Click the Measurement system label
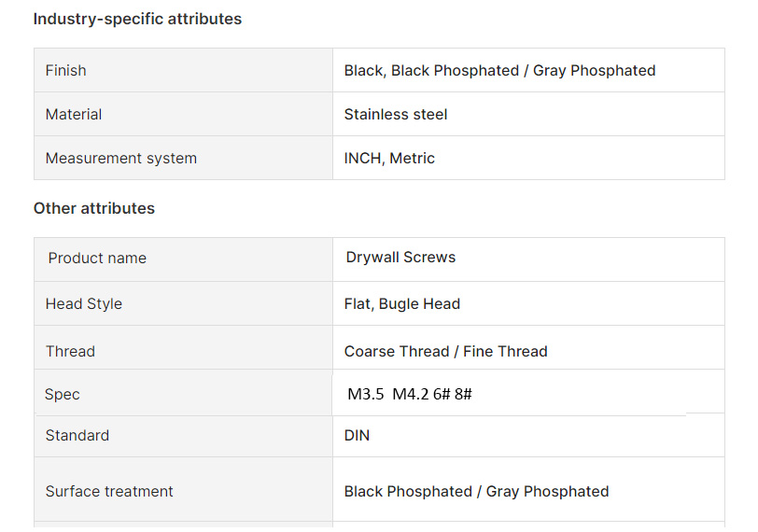Viewport: 758px width, 532px height. pyautogui.click(x=120, y=158)
